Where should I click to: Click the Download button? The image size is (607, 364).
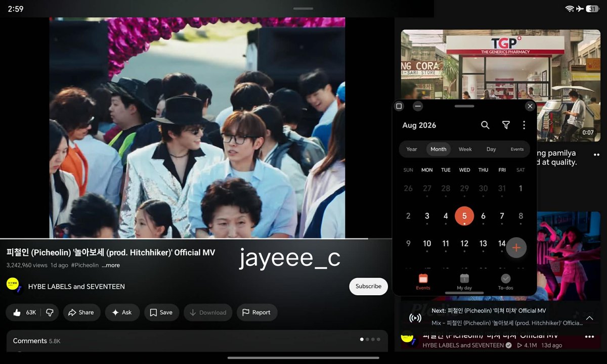208,312
